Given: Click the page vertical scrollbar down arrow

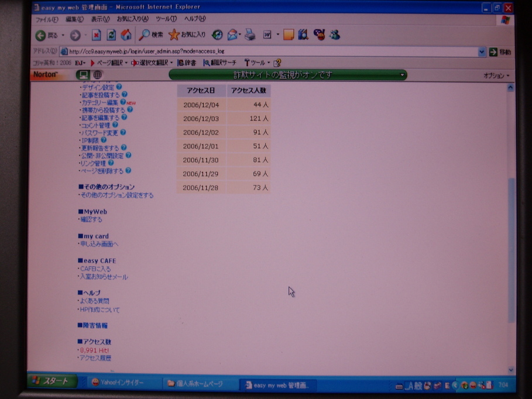Looking at the screenshot, I should point(510,370).
